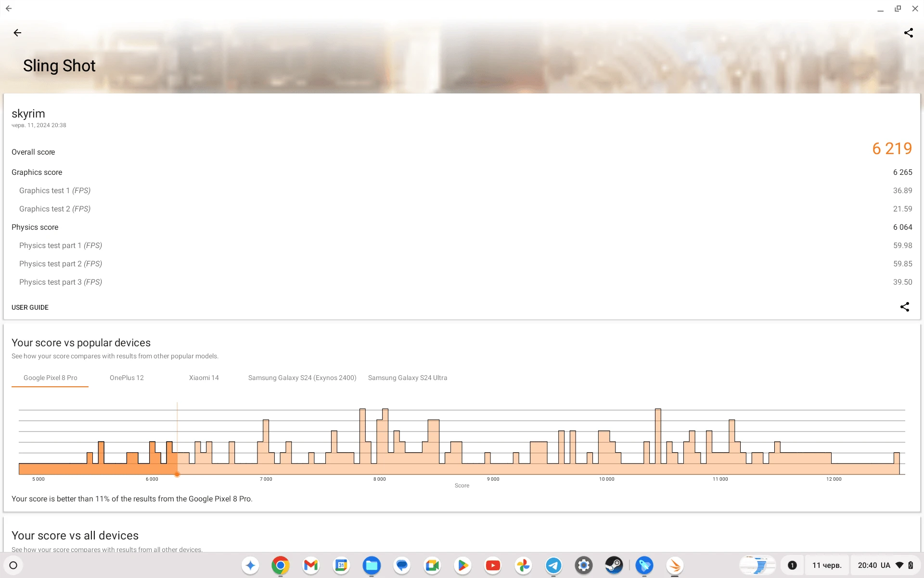Click the overall score value 6 219
Viewport: 924px width, 578px height.
tap(892, 148)
